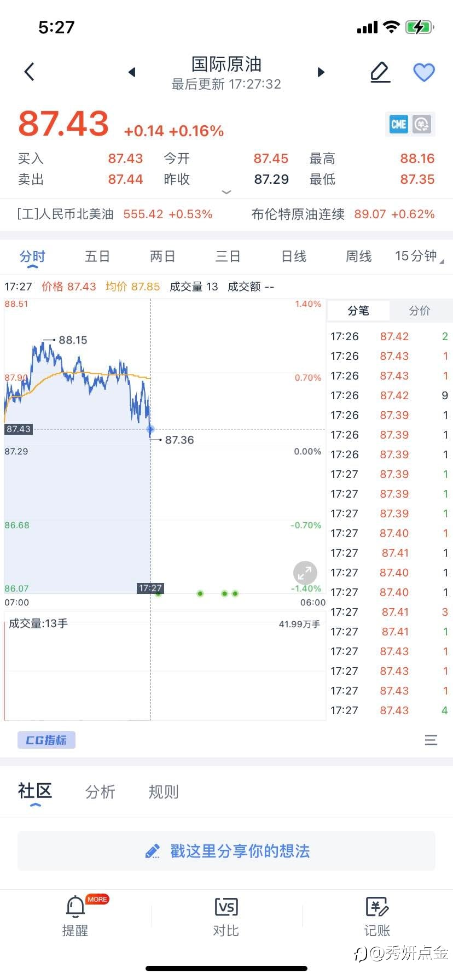Screen dimensions: 453x980
Task: Switch to the 分价 toggle tab
Action: pos(420,311)
